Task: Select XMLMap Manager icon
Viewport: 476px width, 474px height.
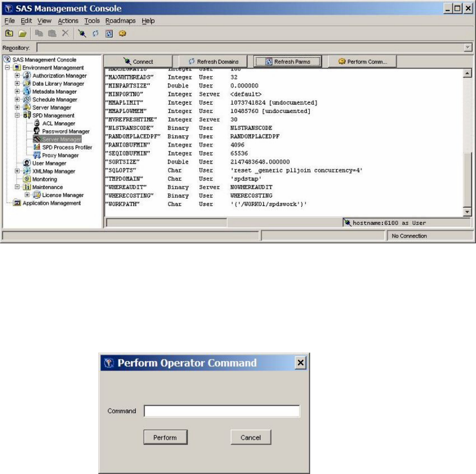Action: click(x=27, y=171)
